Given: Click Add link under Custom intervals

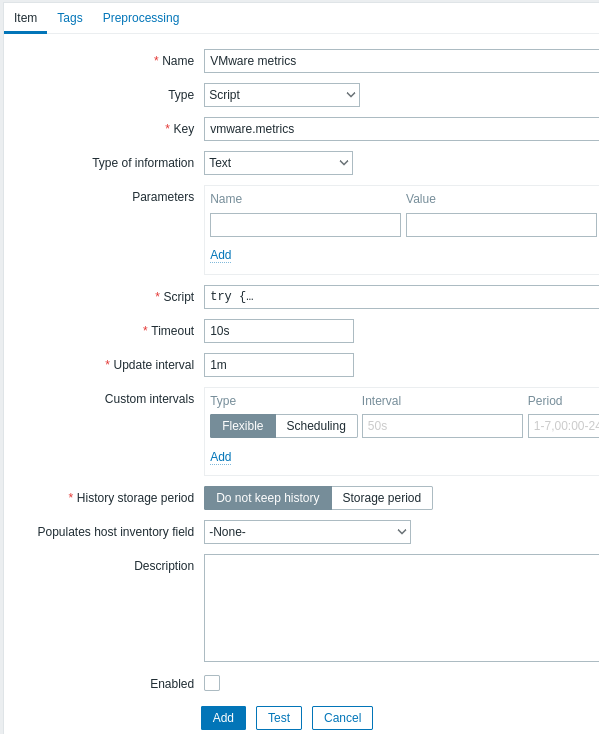Looking at the screenshot, I should click(x=221, y=456).
